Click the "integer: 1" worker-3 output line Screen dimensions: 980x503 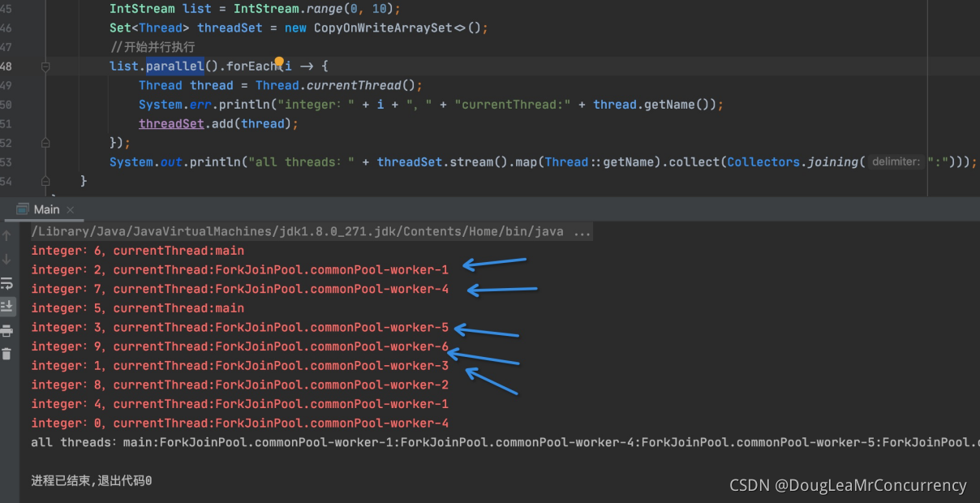coord(239,366)
